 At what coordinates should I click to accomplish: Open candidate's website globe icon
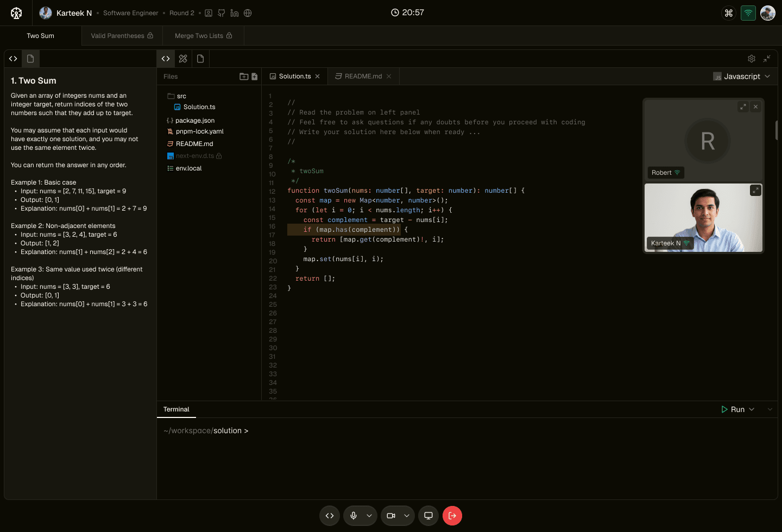click(x=248, y=13)
